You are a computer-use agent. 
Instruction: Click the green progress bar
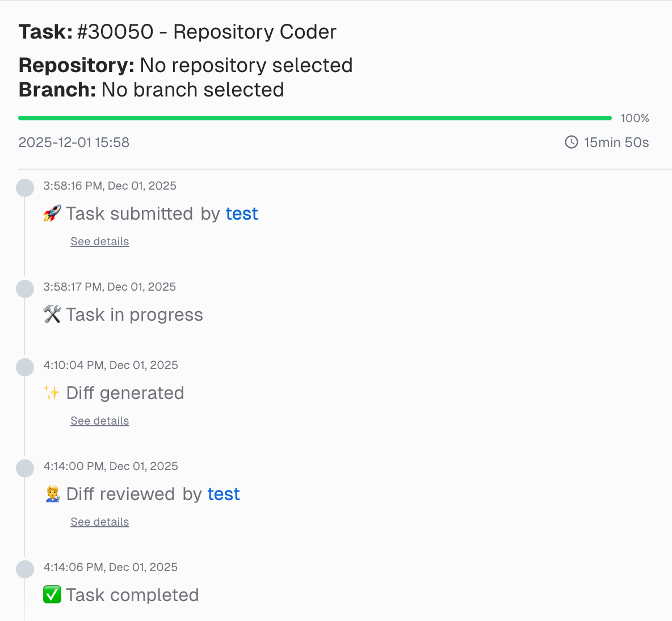[315, 118]
